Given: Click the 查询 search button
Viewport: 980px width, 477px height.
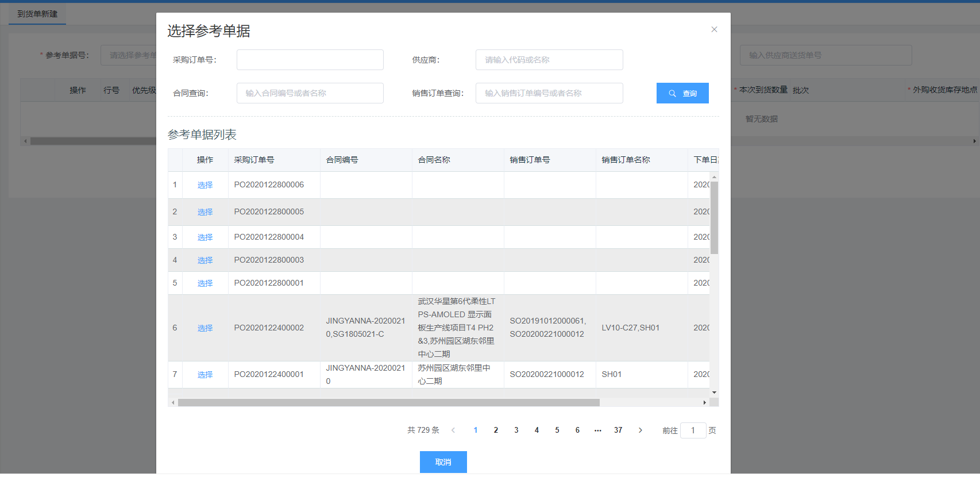Looking at the screenshot, I should click(x=682, y=93).
